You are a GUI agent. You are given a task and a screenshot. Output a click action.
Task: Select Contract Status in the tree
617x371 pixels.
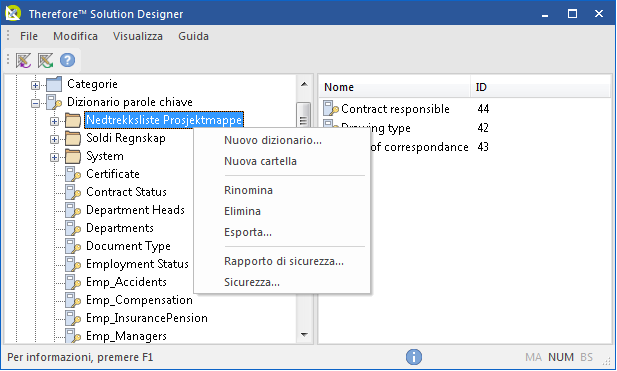coord(126,192)
